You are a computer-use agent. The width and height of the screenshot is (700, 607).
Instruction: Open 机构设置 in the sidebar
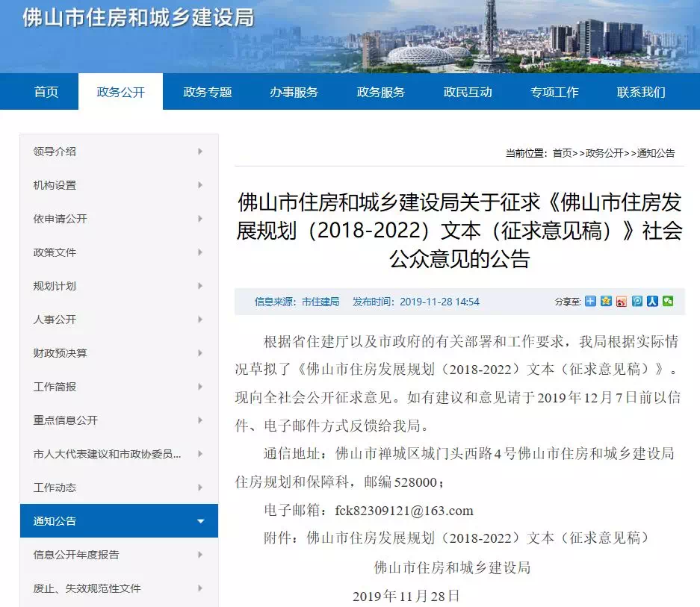click(55, 184)
